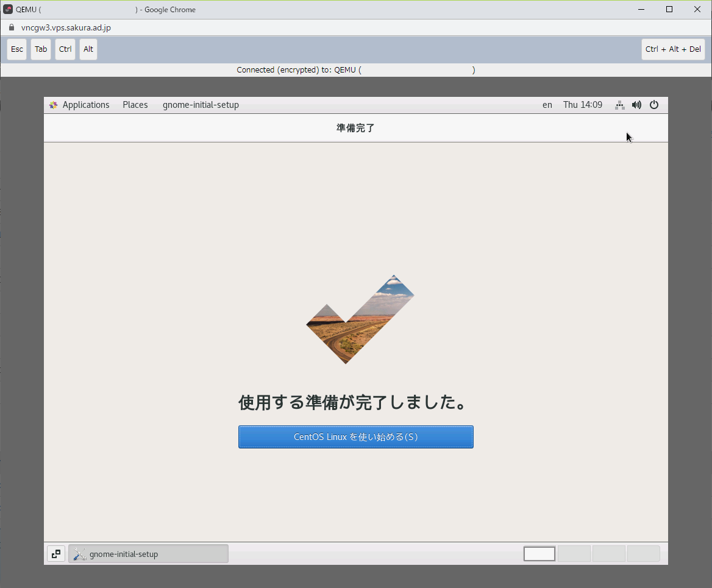
Task: Click the wired network status icon
Action: pos(619,105)
